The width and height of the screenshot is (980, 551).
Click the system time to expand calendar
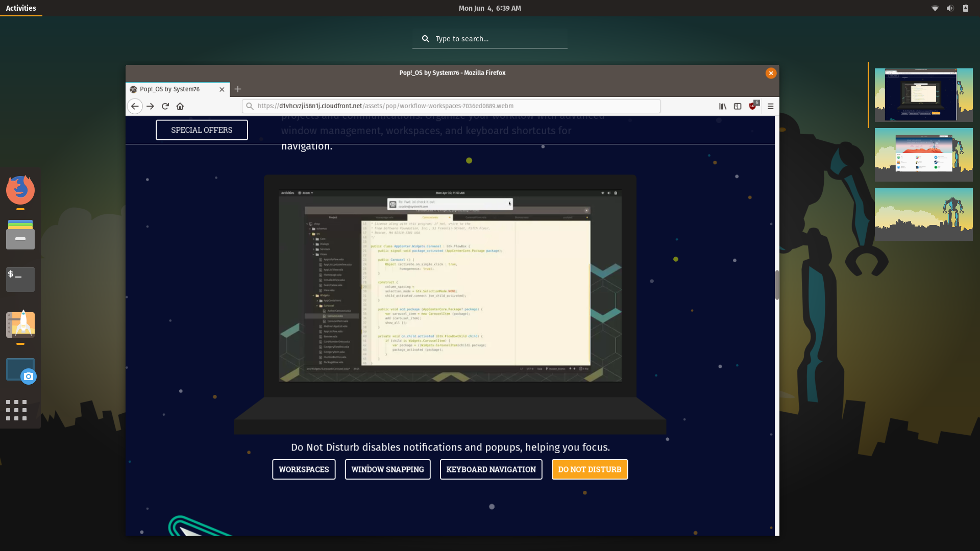[490, 8]
